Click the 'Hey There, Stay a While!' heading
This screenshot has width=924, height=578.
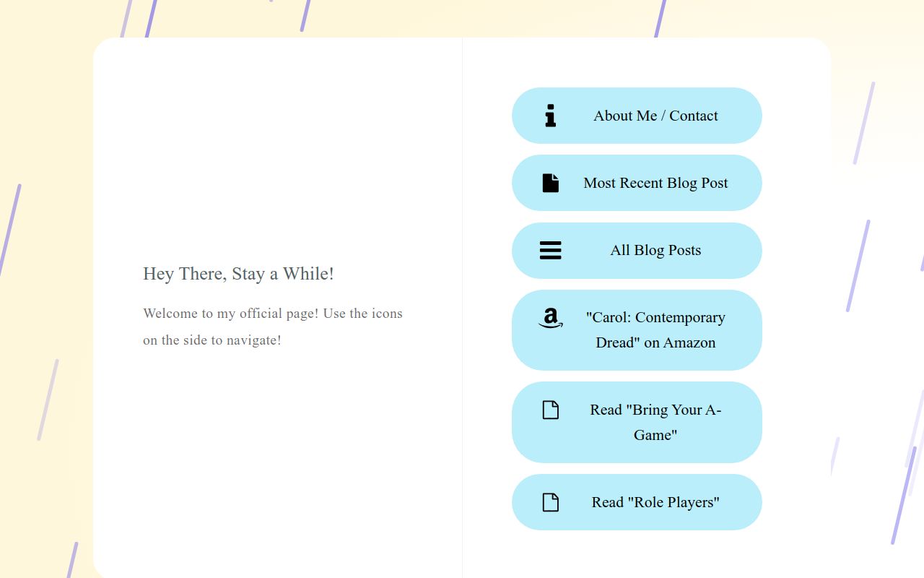click(238, 274)
